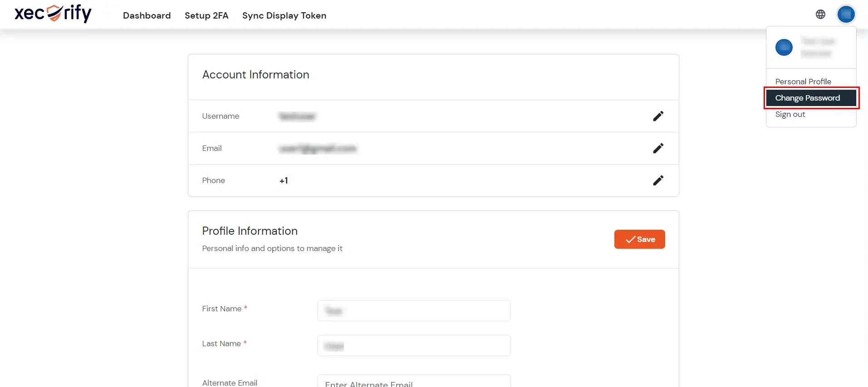This screenshot has width=868, height=387.
Task: Go to Setup 2FA
Action: coord(206,15)
